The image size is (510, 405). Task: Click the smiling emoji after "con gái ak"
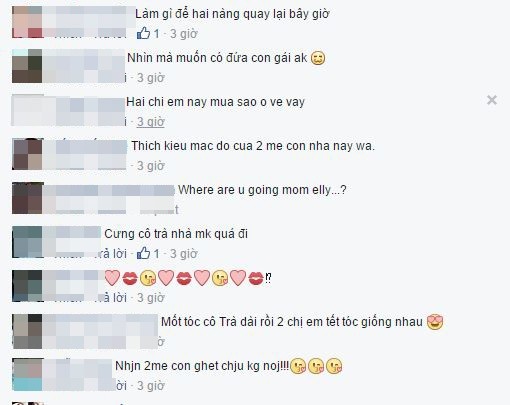coord(318,58)
